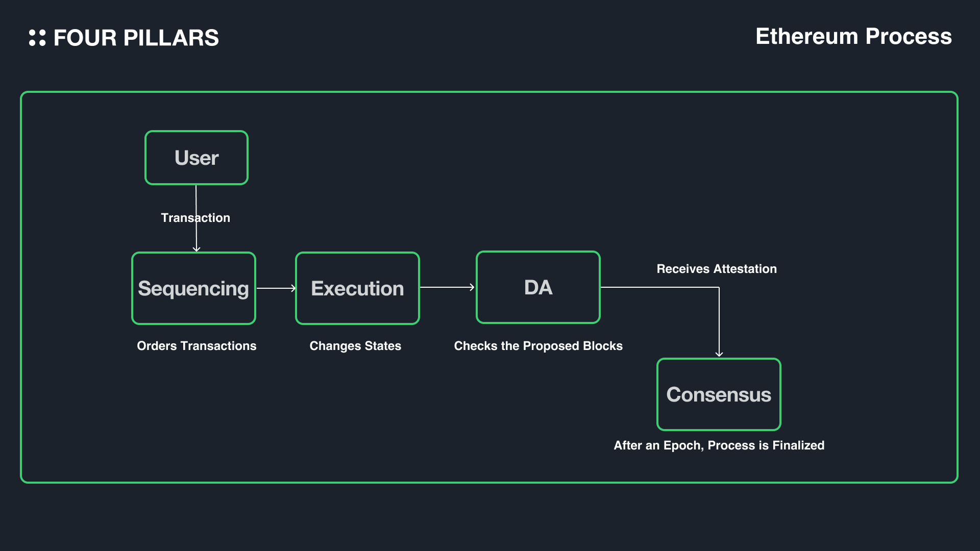Click the After an Epoch finalized caption
This screenshot has height=551, width=980.
tap(719, 445)
